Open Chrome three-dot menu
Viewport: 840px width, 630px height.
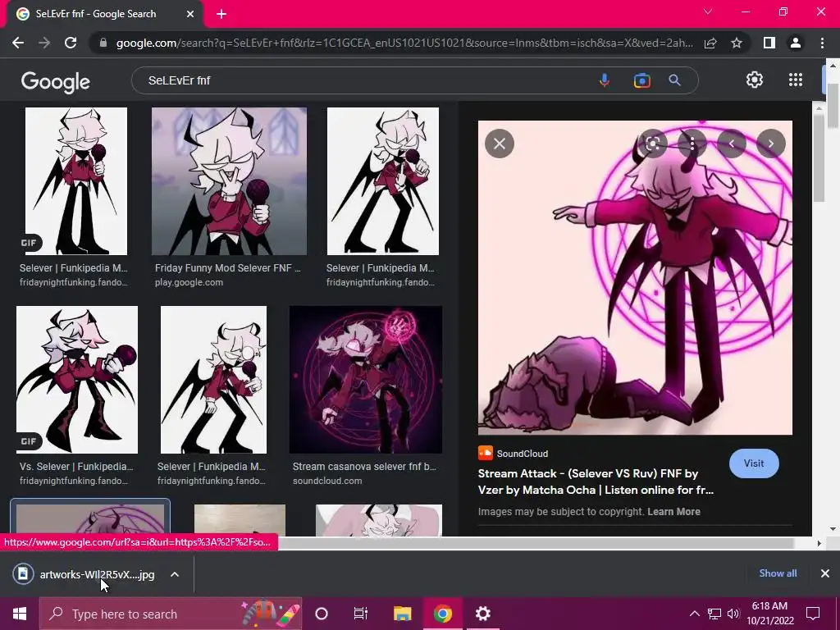822,43
